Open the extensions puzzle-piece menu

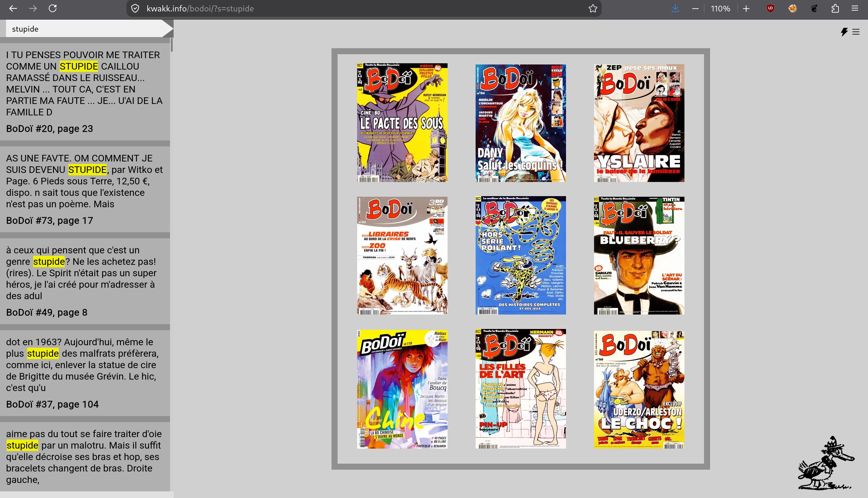tap(835, 8)
